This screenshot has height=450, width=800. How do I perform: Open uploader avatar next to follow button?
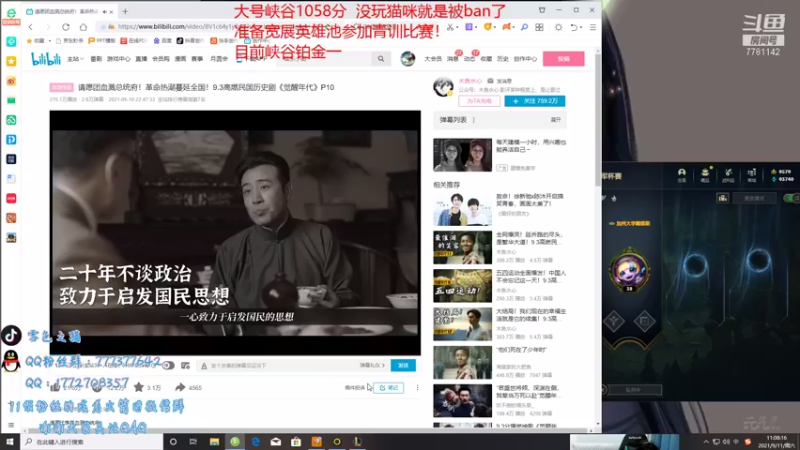443,87
